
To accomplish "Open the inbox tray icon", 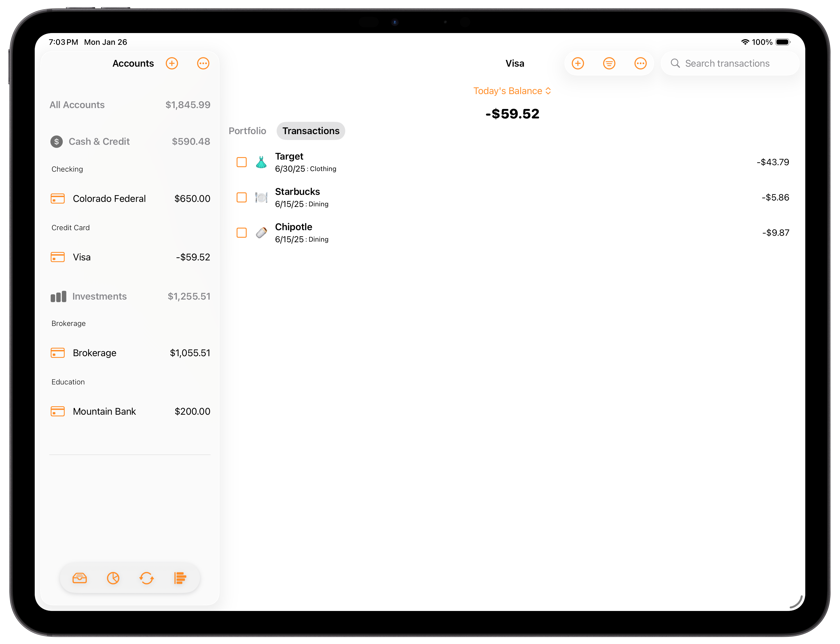I will [80, 578].
